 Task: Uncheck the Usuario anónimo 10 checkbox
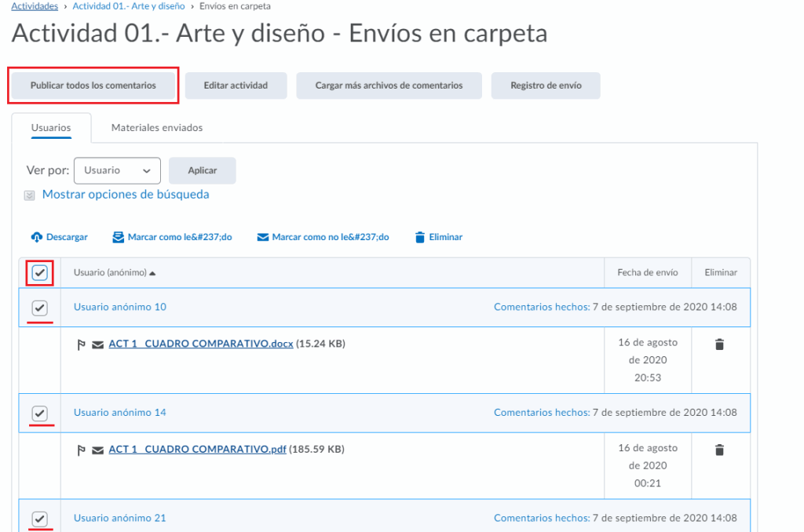(40, 308)
